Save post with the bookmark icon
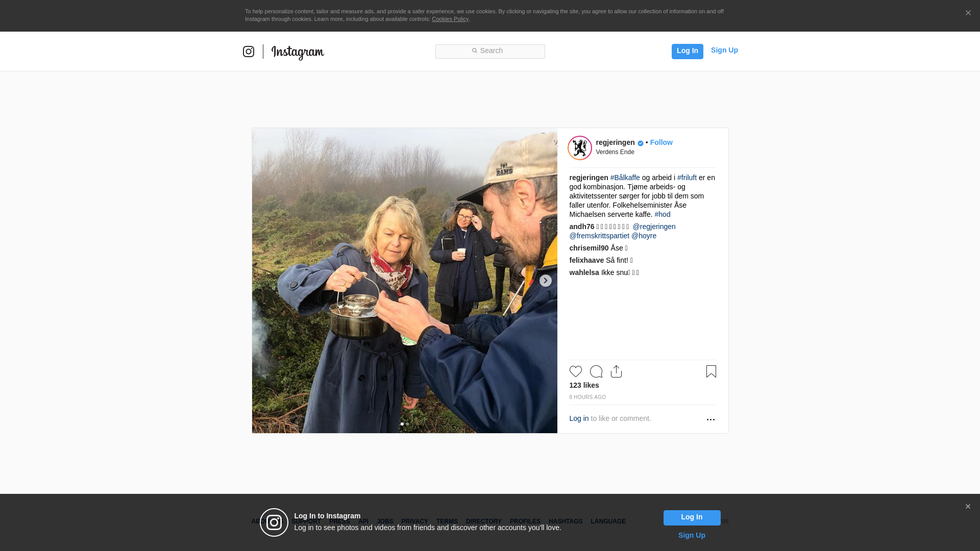980x551 pixels. 711,371
